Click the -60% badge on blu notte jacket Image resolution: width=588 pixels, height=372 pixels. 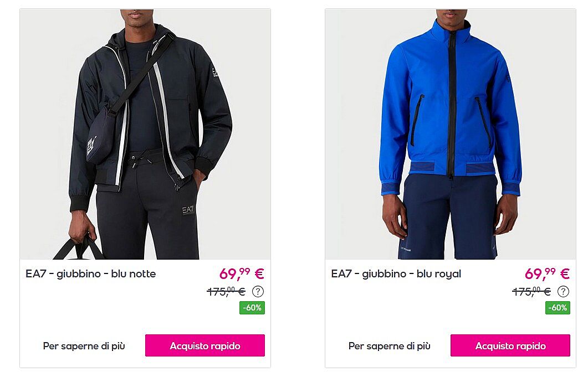click(252, 308)
